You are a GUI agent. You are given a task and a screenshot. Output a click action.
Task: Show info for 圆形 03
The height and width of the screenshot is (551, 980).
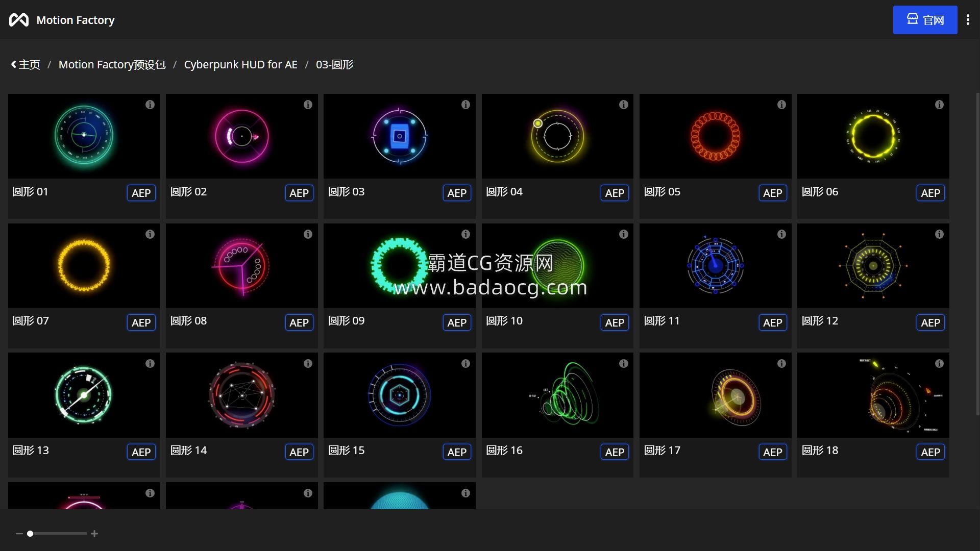465,105
